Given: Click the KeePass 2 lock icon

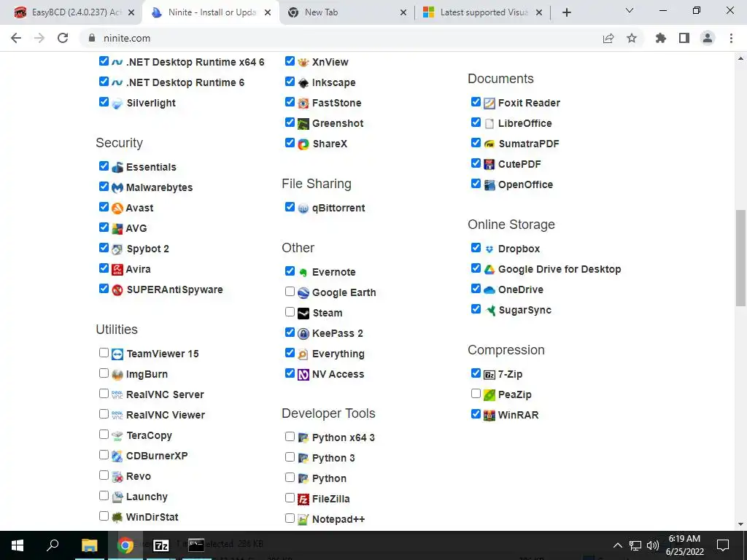Looking at the screenshot, I should tap(303, 334).
